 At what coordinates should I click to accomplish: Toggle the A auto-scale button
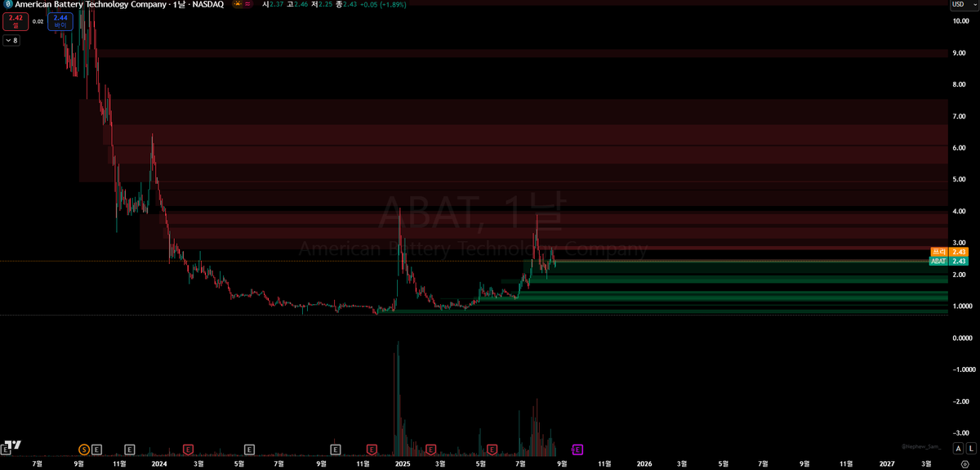coord(960,449)
